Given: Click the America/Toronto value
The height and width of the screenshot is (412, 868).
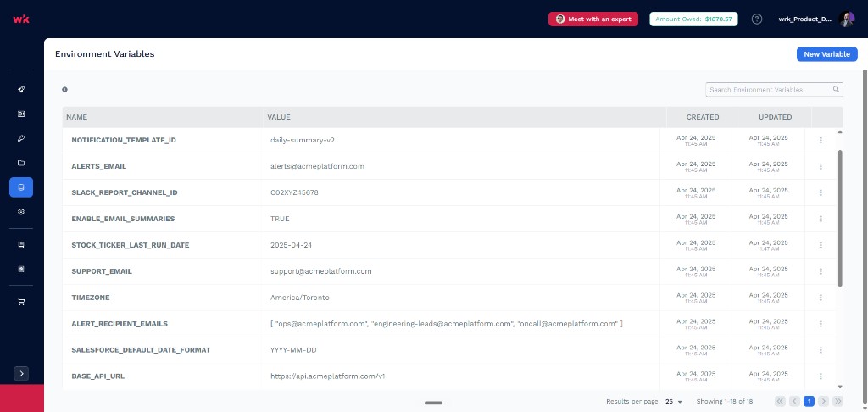Looking at the screenshot, I should pyautogui.click(x=300, y=298).
